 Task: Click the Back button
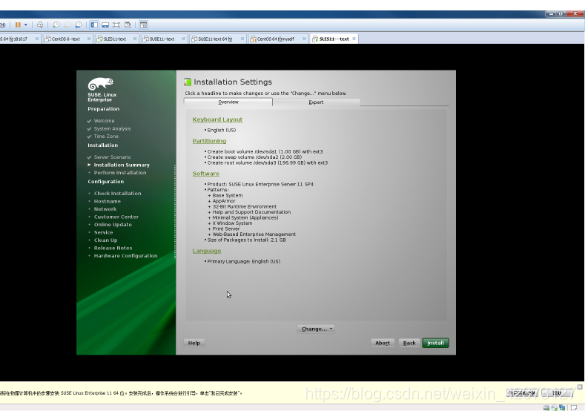coord(409,343)
